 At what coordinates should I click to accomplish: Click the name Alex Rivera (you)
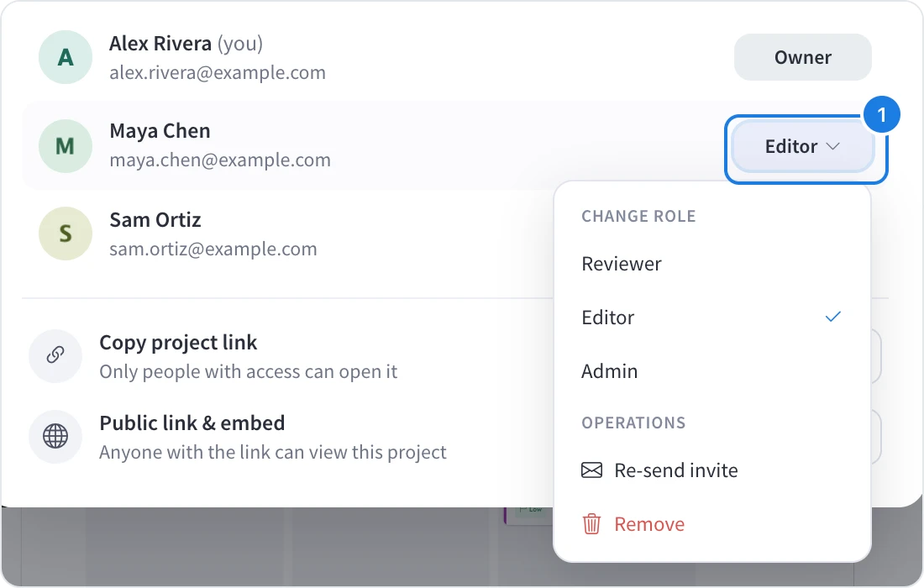coord(186,44)
